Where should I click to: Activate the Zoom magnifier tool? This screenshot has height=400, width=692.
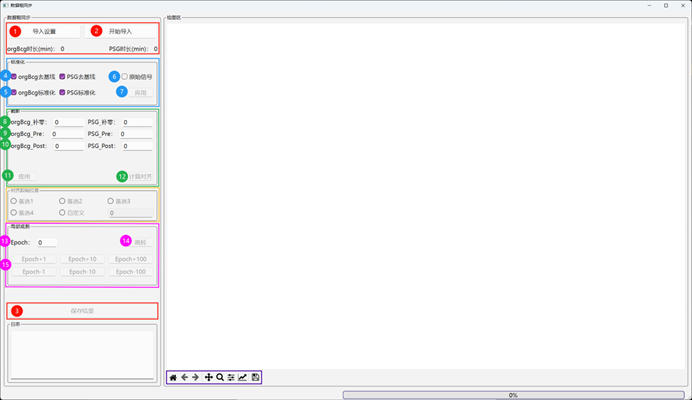tap(220, 377)
